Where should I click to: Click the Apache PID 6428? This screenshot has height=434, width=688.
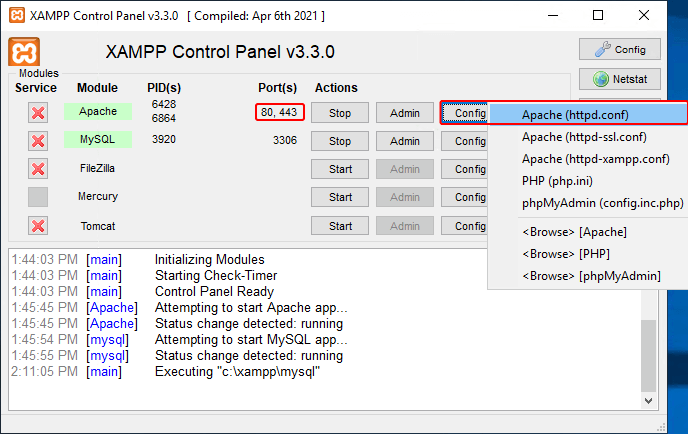click(164, 104)
